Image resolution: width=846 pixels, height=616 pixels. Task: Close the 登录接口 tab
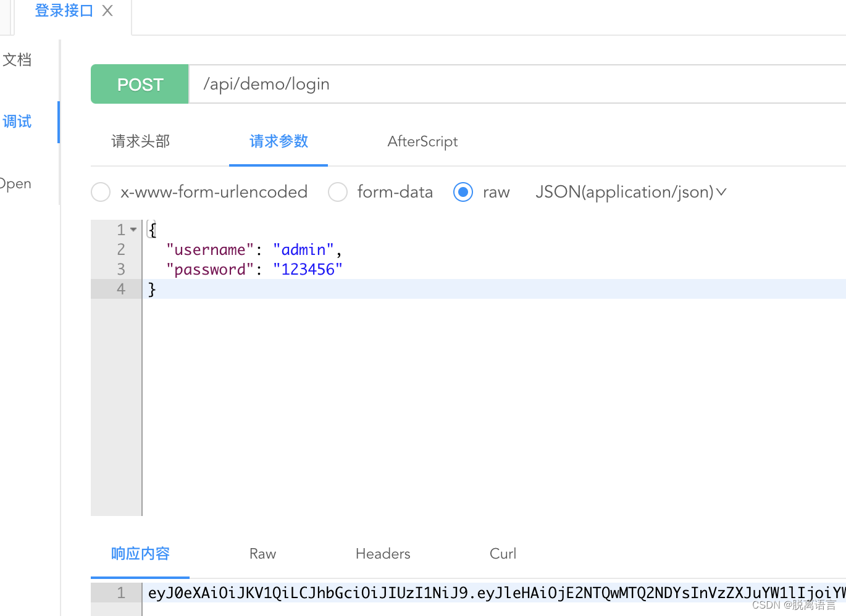[x=107, y=10]
